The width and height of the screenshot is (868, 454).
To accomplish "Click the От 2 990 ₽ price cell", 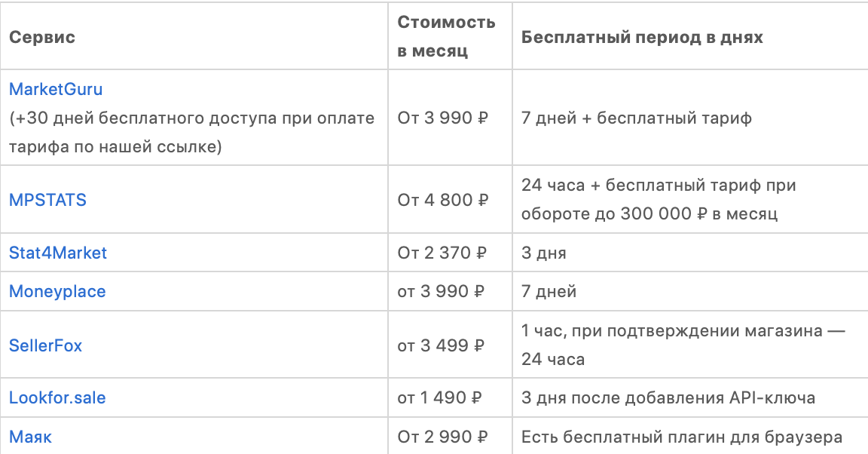I will (443, 437).
